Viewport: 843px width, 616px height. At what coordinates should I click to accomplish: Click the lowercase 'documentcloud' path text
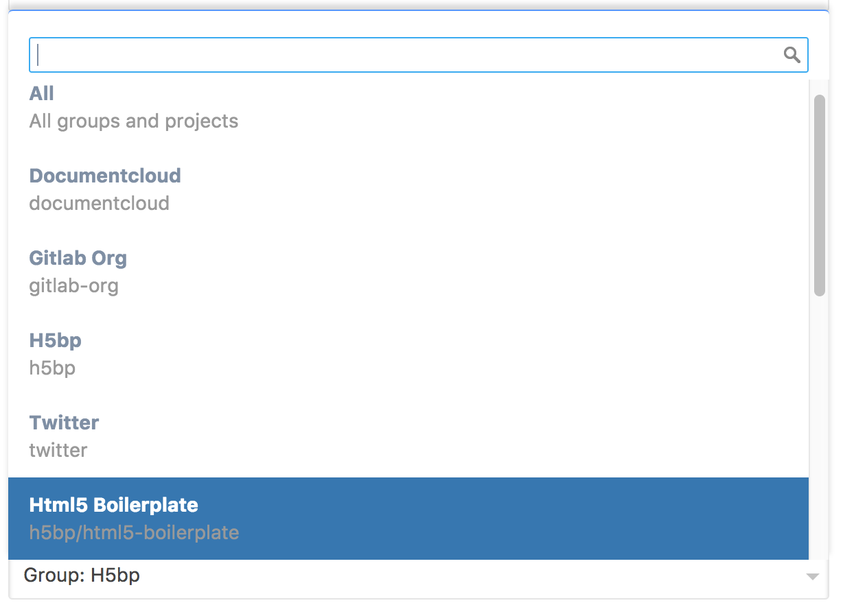click(x=99, y=204)
